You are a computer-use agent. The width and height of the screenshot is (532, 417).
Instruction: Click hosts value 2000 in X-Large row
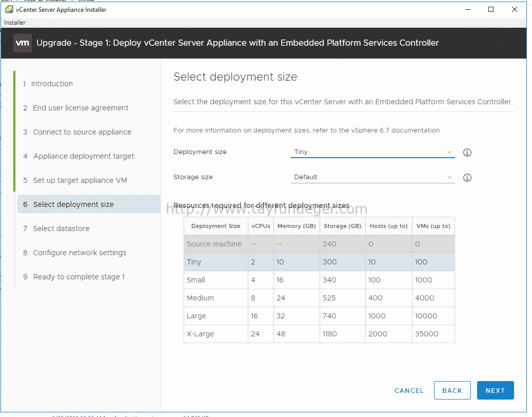378,334
